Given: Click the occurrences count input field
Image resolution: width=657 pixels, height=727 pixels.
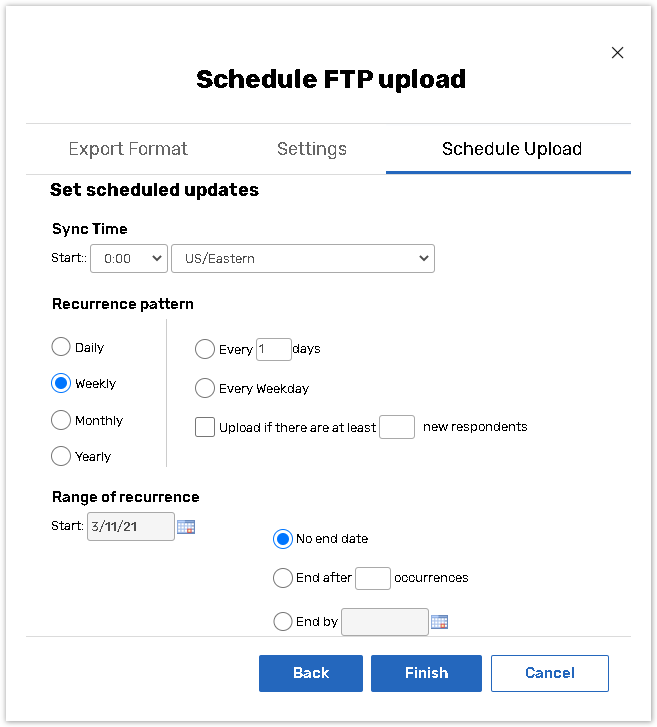Looking at the screenshot, I should coord(373,578).
